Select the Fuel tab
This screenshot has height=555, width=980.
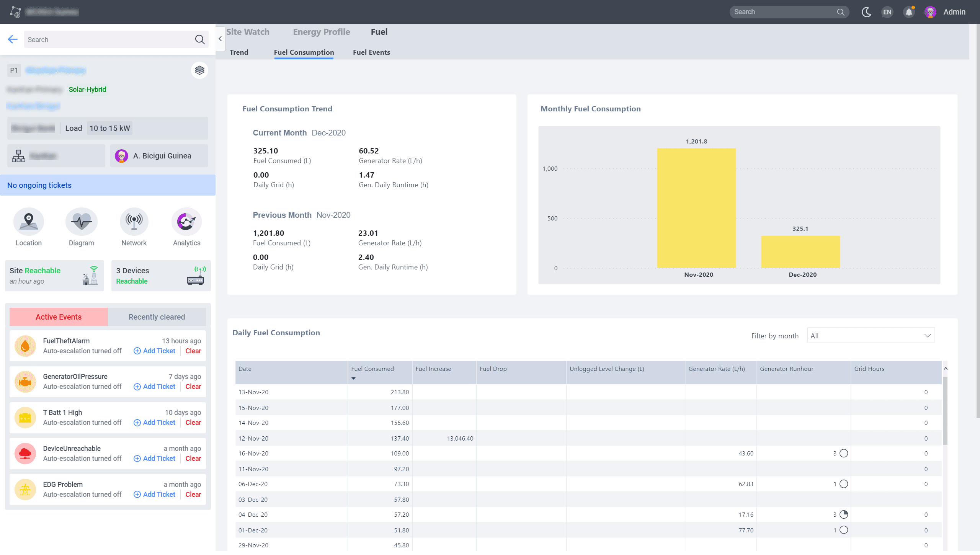pyautogui.click(x=379, y=32)
